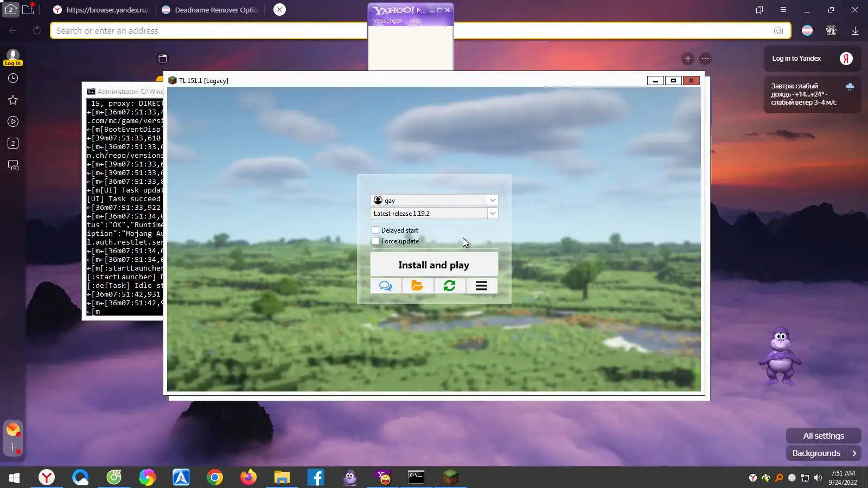868x488 pixels.
Task: Click the three dots more button on new tab
Action: pyautogui.click(x=705, y=59)
